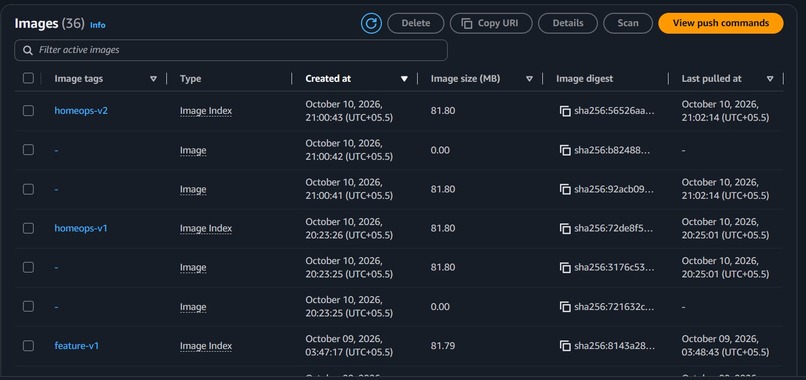The image size is (806, 380).
Task: Copy digest icon for sha256:3176c53
Action: point(565,267)
